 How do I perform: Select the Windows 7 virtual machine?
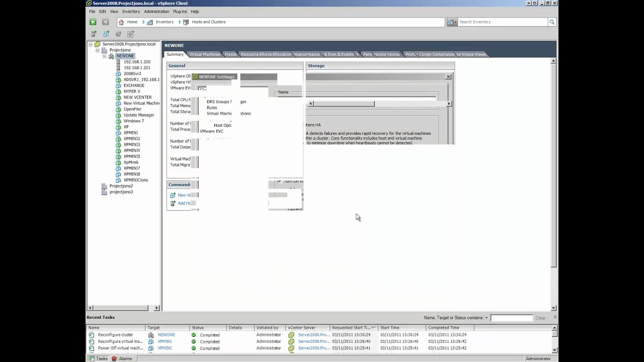coord(134,121)
